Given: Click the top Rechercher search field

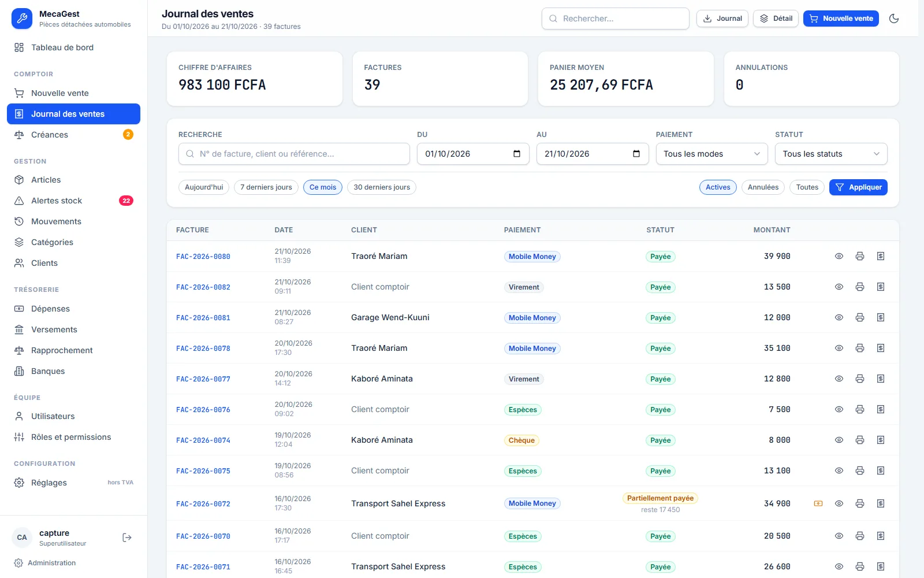Looking at the screenshot, I should tap(616, 18).
